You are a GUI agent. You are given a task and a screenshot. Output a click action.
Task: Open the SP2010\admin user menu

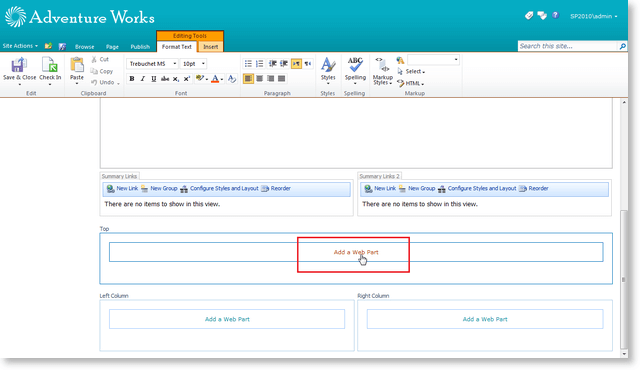pyautogui.click(x=594, y=16)
